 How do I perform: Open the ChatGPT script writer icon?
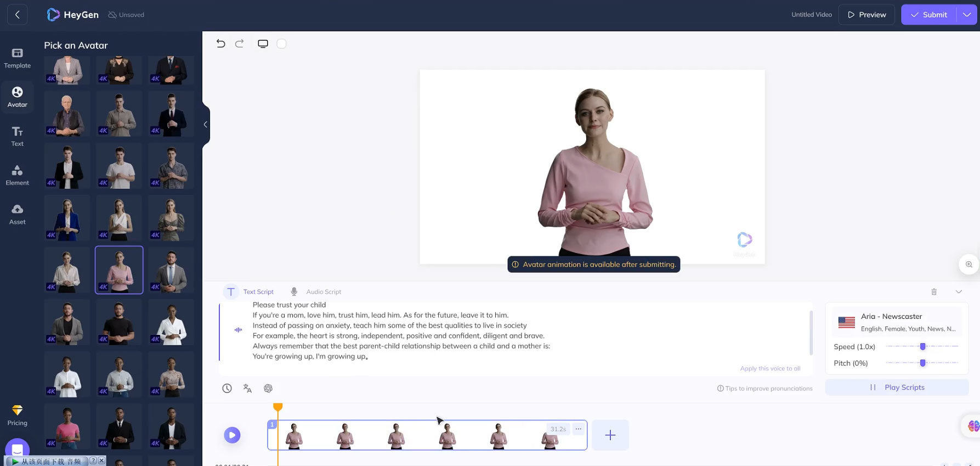click(x=268, y=389)
